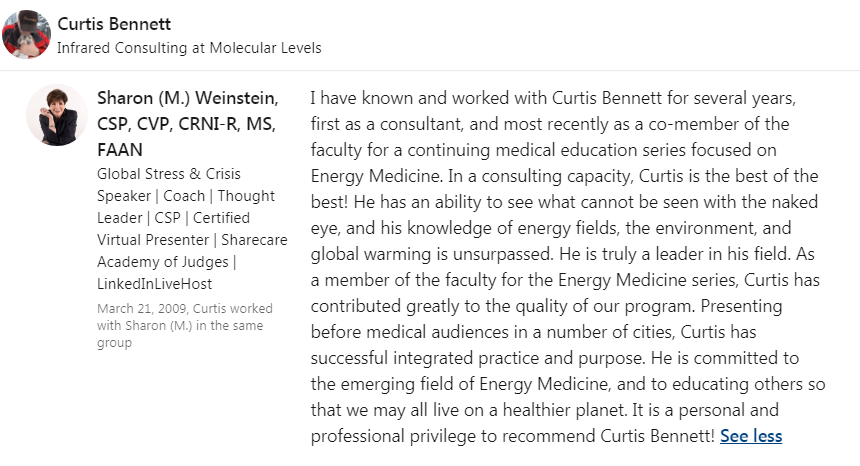Screen dimensions: 860x466
Task: Click Sharon Weinstein's round profile picture
Action: pos(57,115)
